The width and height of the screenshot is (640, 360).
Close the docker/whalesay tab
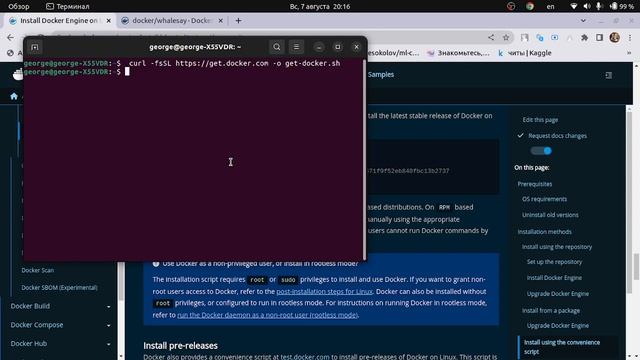(220, 20)
